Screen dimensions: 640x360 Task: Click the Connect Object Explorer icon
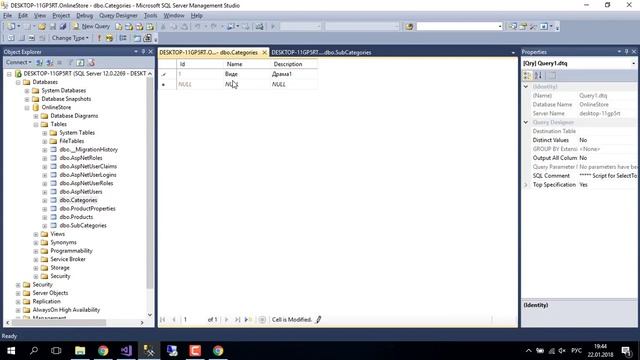40,62
